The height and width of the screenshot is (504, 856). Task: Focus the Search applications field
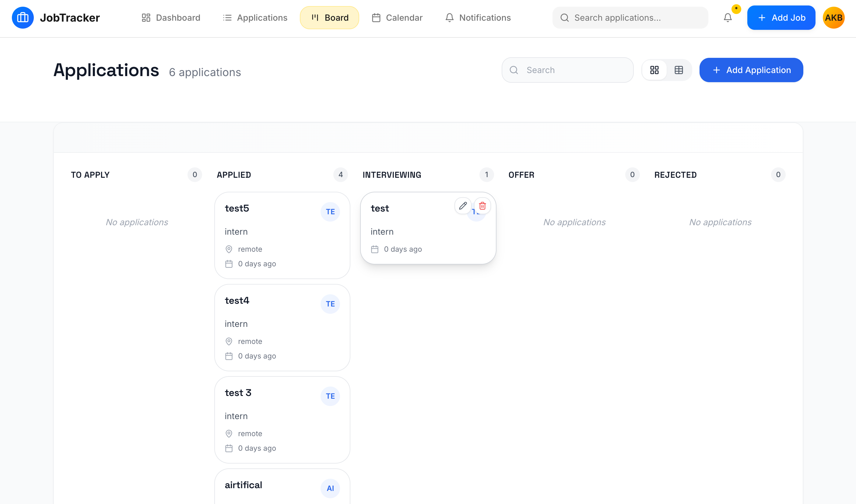click(x=630, y=18)
